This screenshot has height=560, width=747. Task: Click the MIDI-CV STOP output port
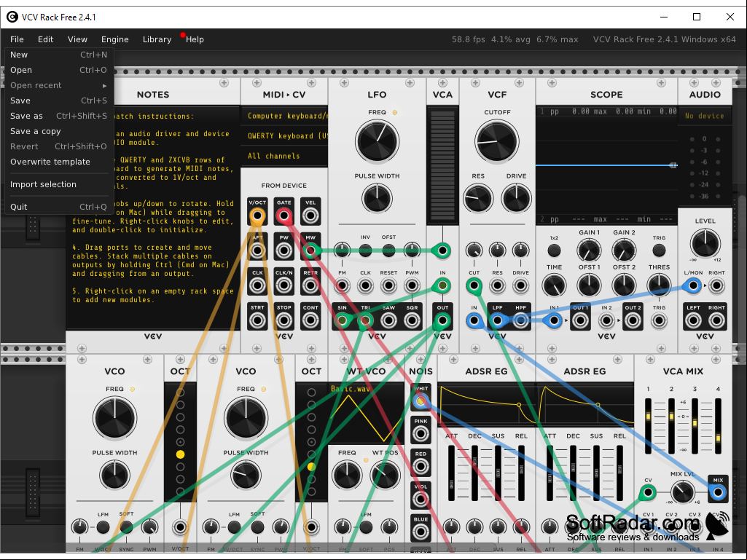point(284,320)
